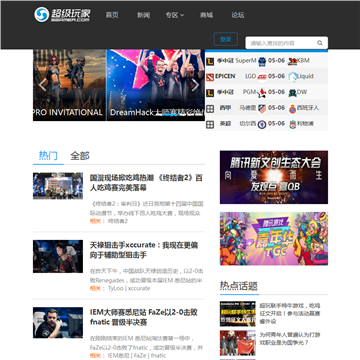This screenshot has width=360, height=360.
Task: Click KBM team logo
Action: (292, 61)
